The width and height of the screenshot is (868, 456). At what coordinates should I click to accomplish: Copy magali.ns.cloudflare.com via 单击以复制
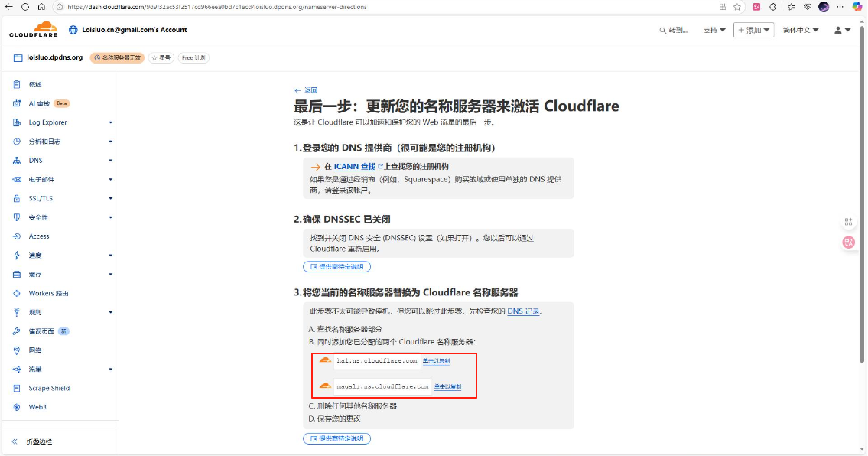447,386
